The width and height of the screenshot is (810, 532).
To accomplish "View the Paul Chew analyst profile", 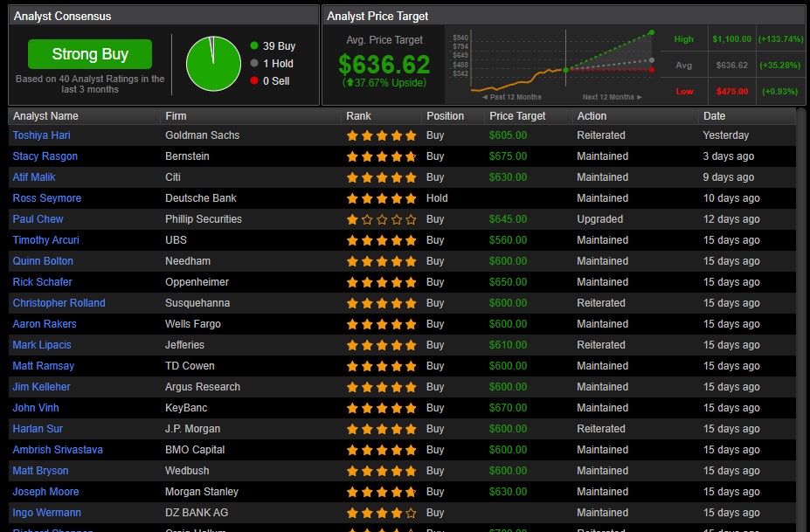I will click(38, 219).
